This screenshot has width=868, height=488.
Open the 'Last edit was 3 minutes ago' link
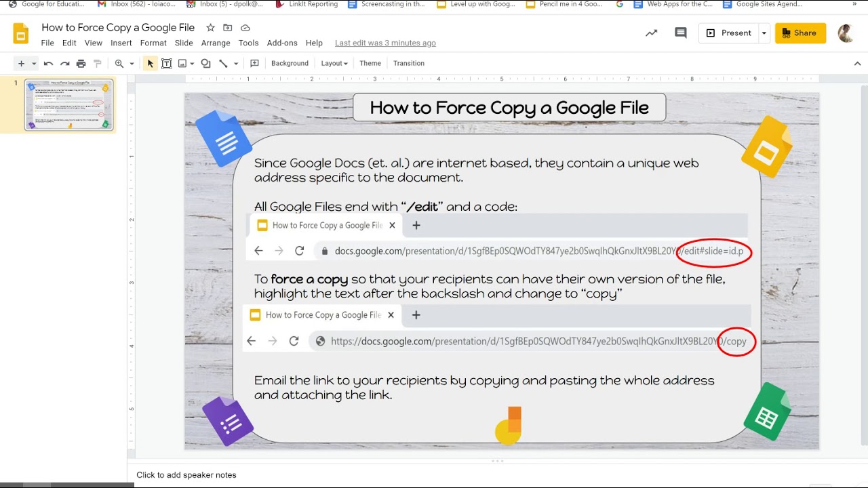point(385,43)
